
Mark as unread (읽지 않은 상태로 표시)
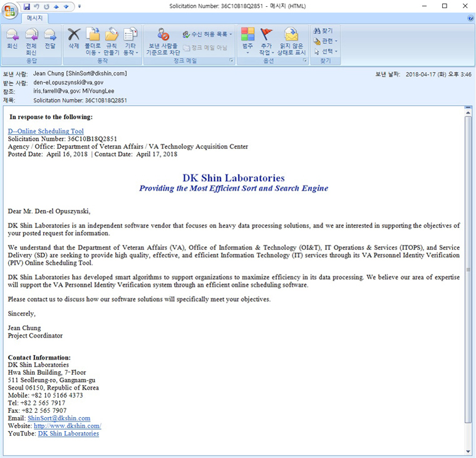click(x=291, y=39)
